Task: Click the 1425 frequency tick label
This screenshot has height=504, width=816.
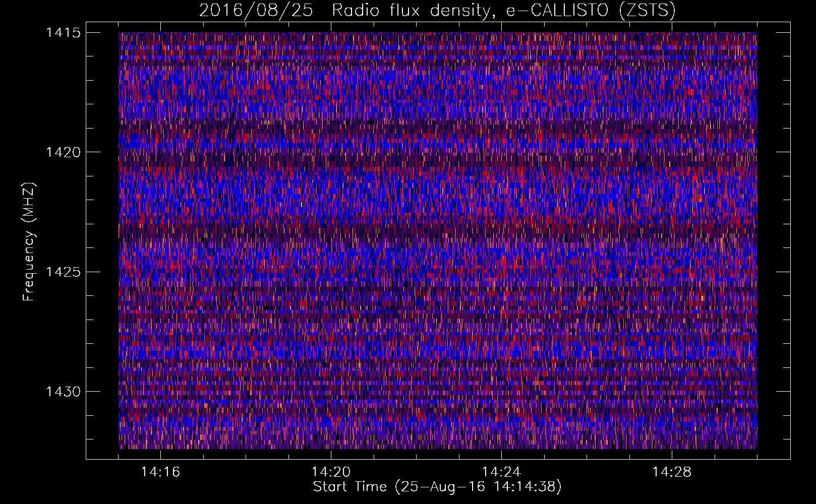Action: tap(63, 272)
